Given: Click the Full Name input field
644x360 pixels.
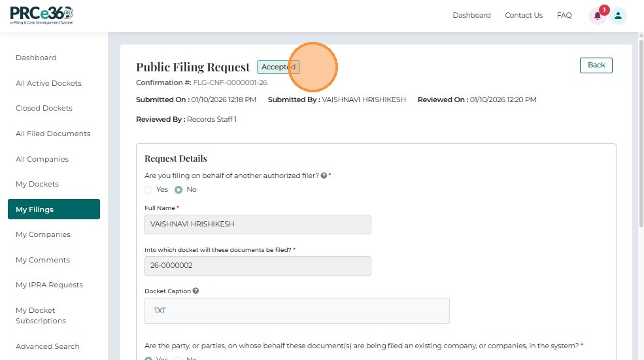Looking at the screenshot, I should coord(258,225).
